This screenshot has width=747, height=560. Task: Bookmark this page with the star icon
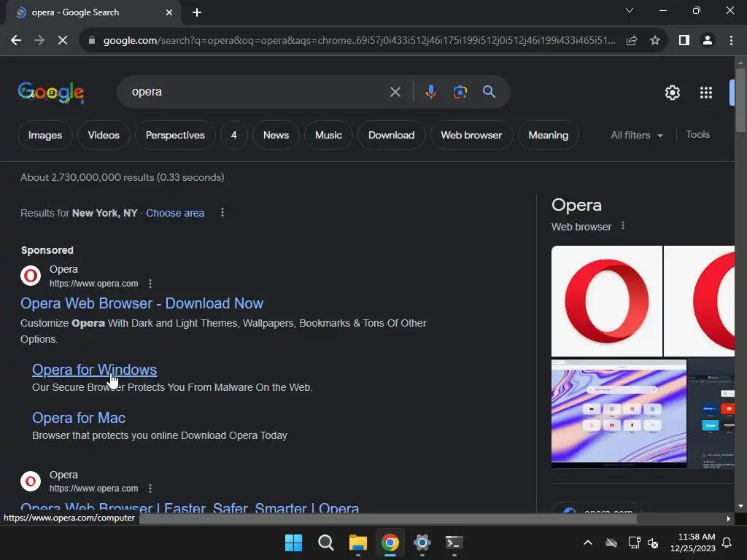click(x=655, y=41)
